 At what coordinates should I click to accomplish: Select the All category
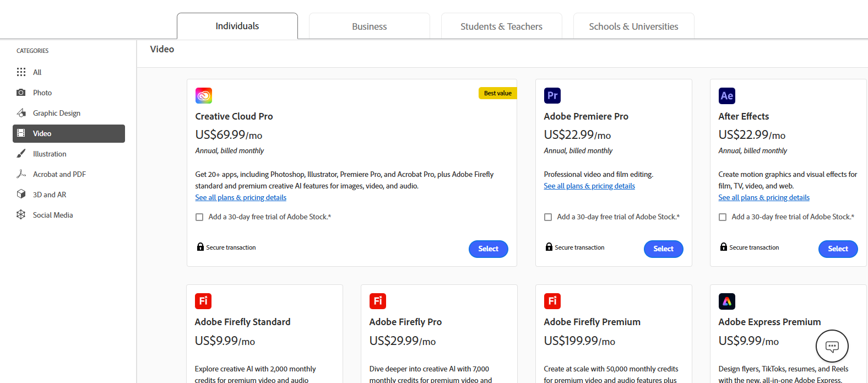pos(69,72)
